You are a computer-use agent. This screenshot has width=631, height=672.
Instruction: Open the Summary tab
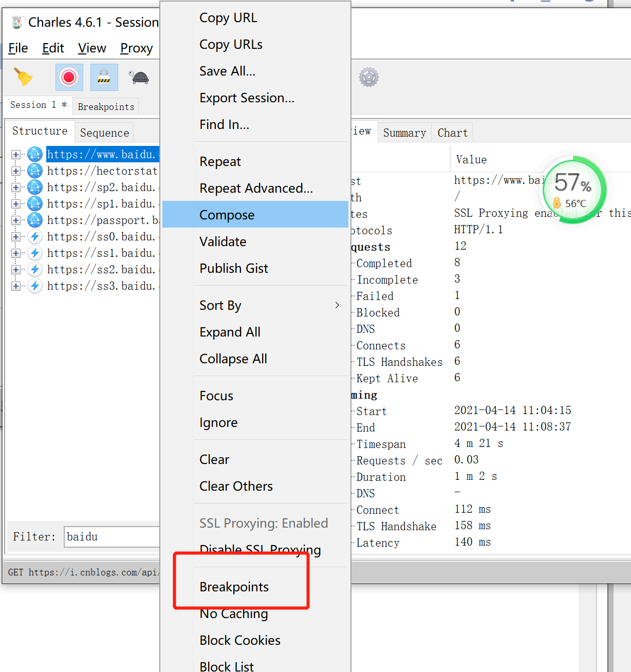tap(404, 133)
